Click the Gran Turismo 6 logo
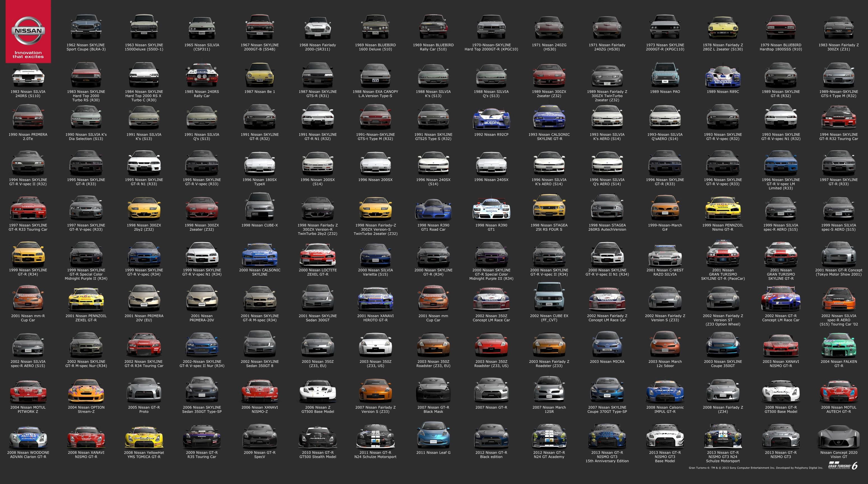This screenshot has height=484, width=868. coord(843,466)
